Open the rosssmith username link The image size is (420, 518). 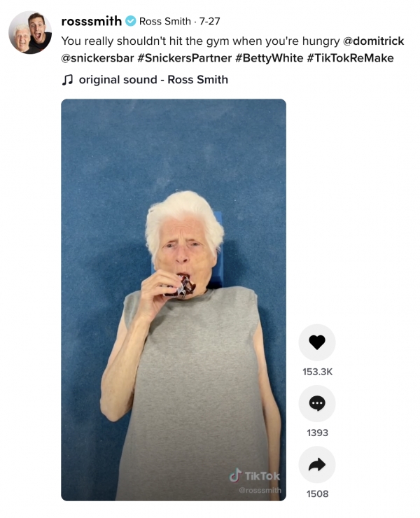point(92,21)
